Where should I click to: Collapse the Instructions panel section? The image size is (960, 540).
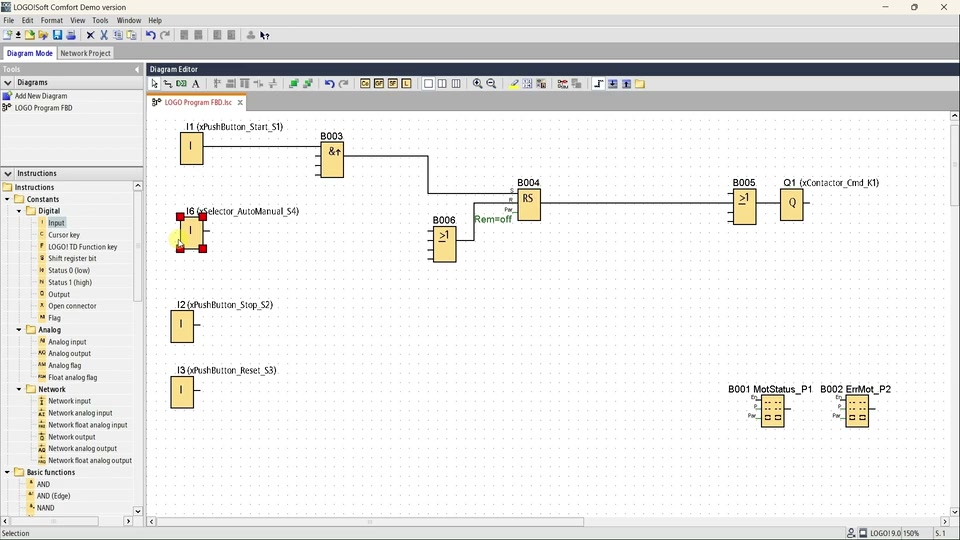tap(8, 173)
